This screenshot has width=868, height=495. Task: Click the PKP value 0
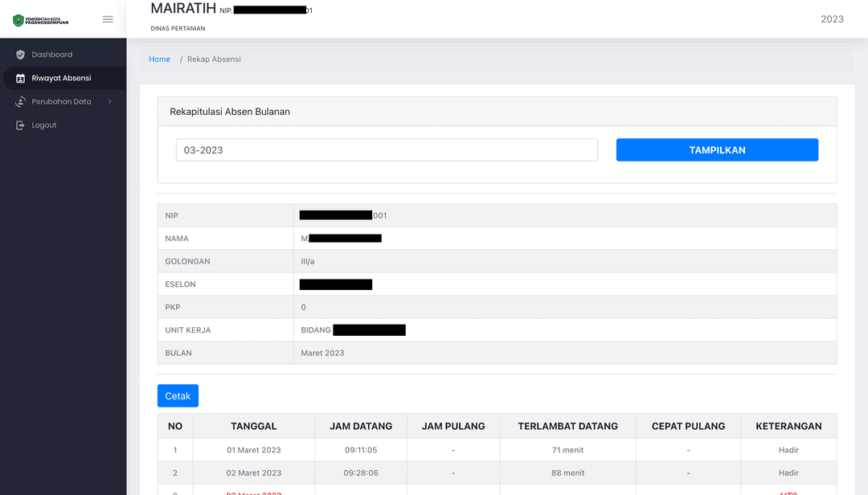tap(303, 307)
